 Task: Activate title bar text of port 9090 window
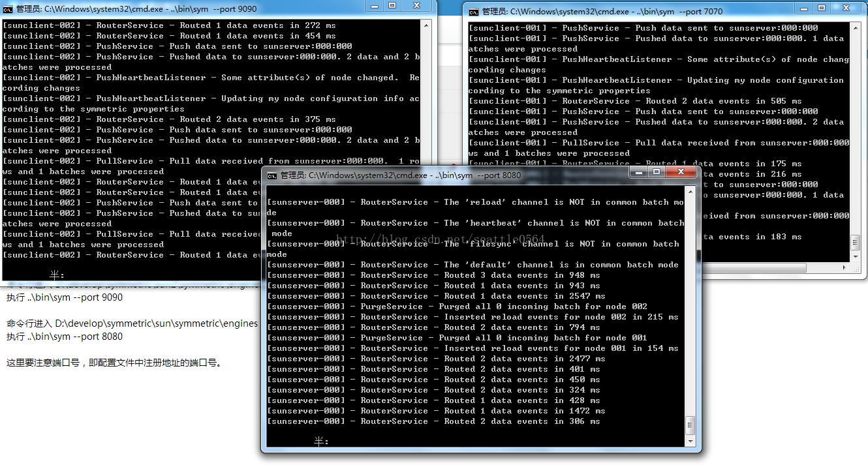[x=136, y=9]
